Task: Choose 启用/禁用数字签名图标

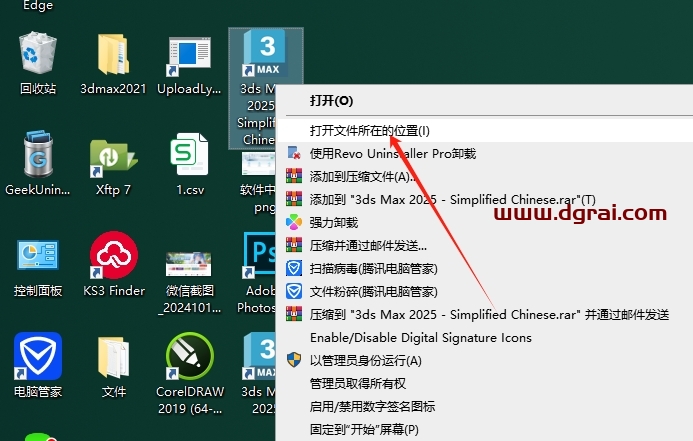Action: click(484, 407)
